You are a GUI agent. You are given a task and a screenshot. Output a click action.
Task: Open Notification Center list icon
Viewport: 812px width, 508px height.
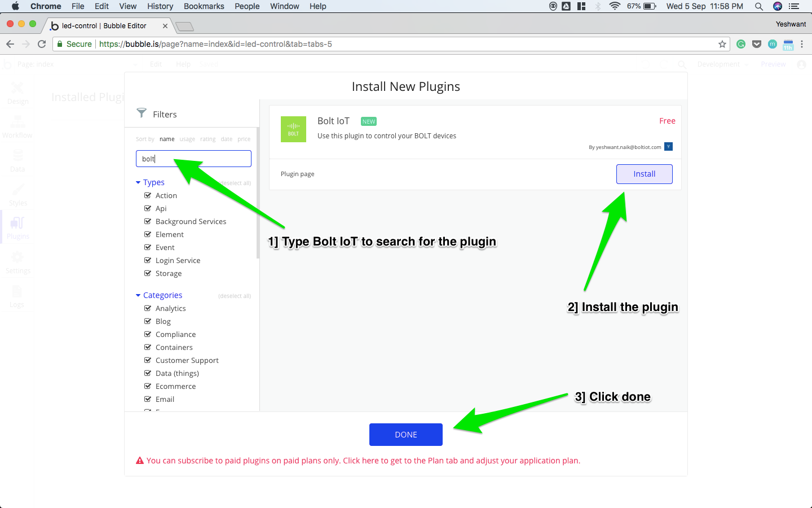794,6
